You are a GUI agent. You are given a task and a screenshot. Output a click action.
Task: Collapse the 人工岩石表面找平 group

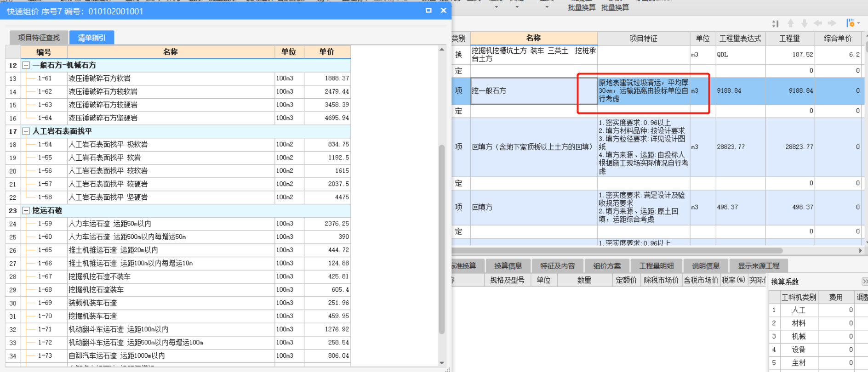pyautogui.click(x=26, y=131)
